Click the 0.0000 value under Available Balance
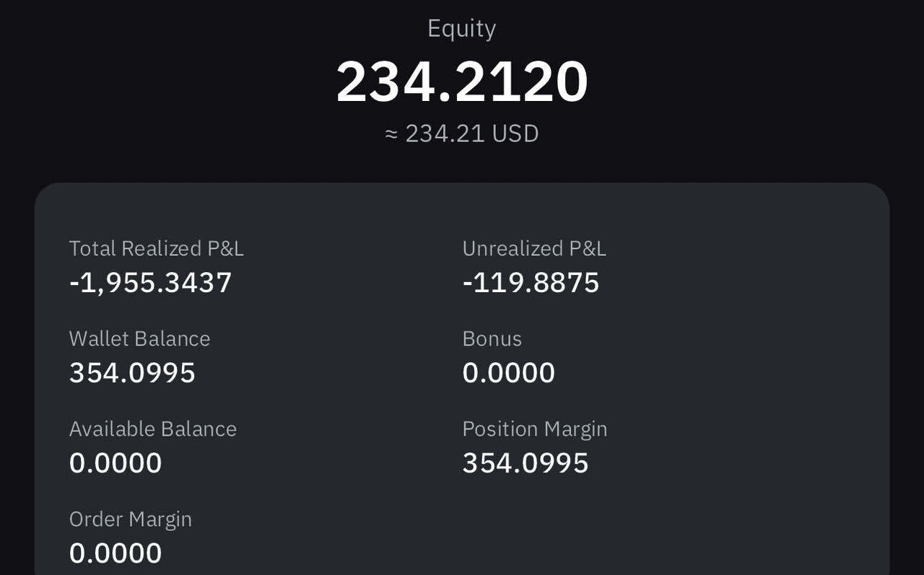 tap(115, 463)
